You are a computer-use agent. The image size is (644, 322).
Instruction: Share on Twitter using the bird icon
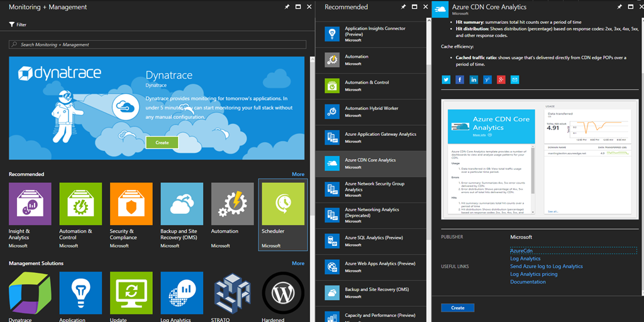click(446, 79)
